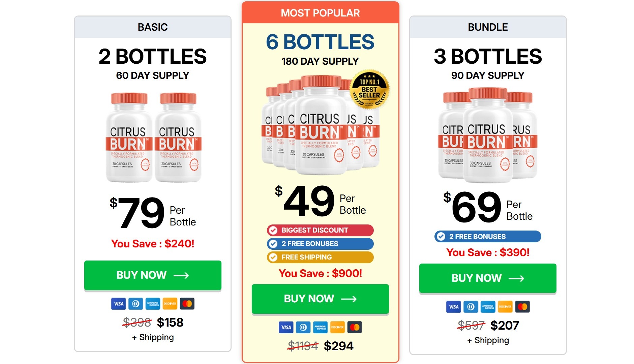Image resolution: width=634 pixels, height=364 pixels.
Task: Click the Mastercard icon in 6 Bottles plan
Action: (x=355, y=327)
